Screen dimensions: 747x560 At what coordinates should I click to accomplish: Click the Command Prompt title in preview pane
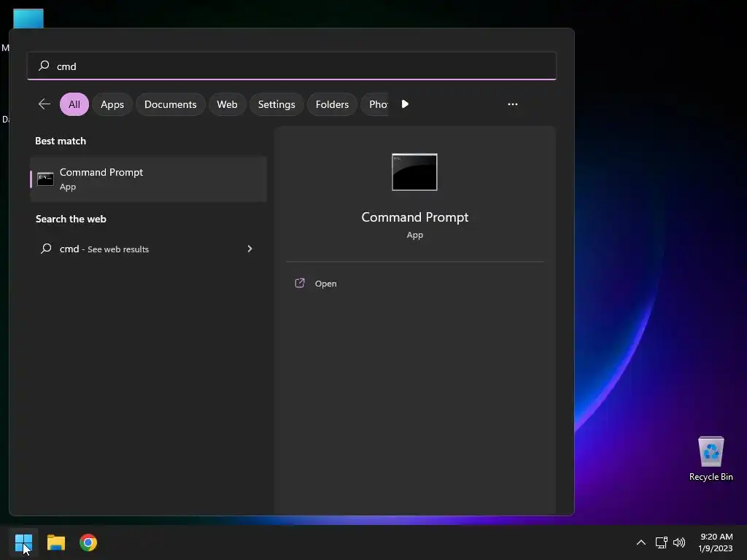(414, 217)
